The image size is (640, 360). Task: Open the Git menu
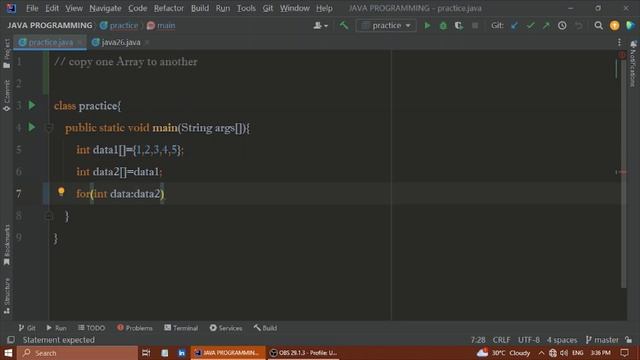[x=268, y=8]
